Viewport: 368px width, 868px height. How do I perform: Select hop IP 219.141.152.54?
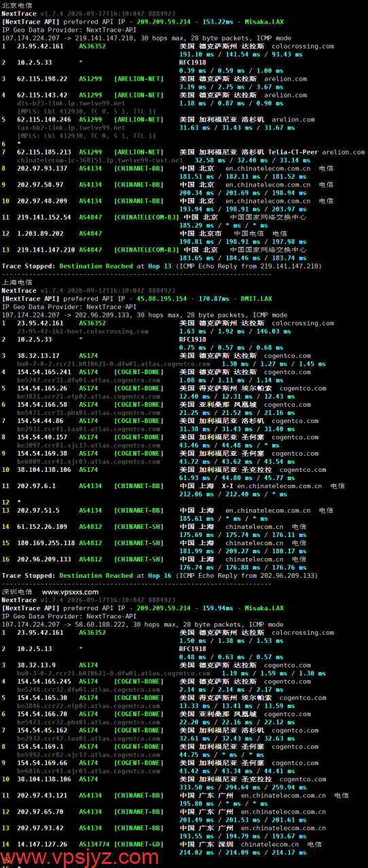(x=44, y=217)
